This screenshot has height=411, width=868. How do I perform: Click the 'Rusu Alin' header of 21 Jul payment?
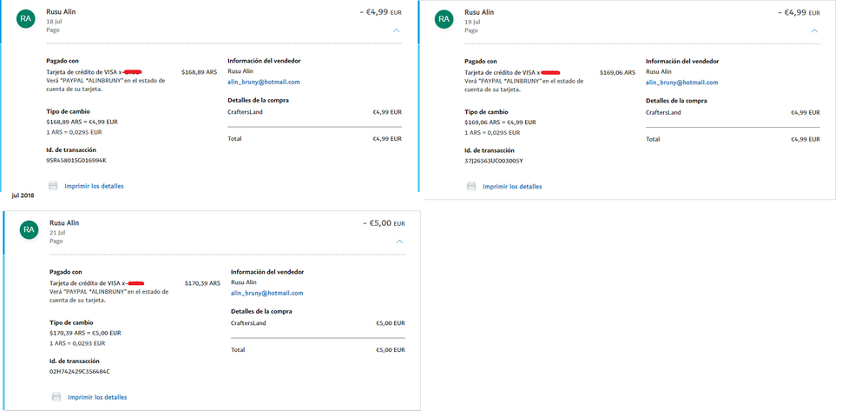64,222
